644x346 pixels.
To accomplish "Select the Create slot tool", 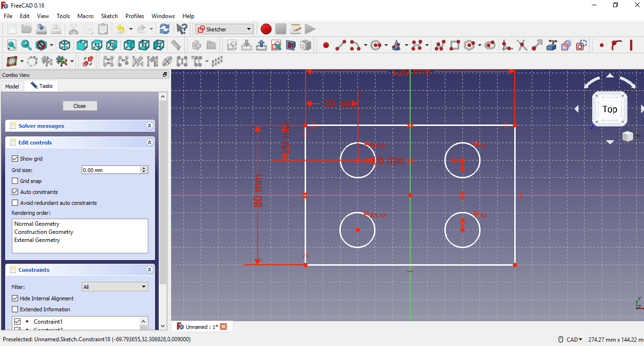I will [490, 45].
